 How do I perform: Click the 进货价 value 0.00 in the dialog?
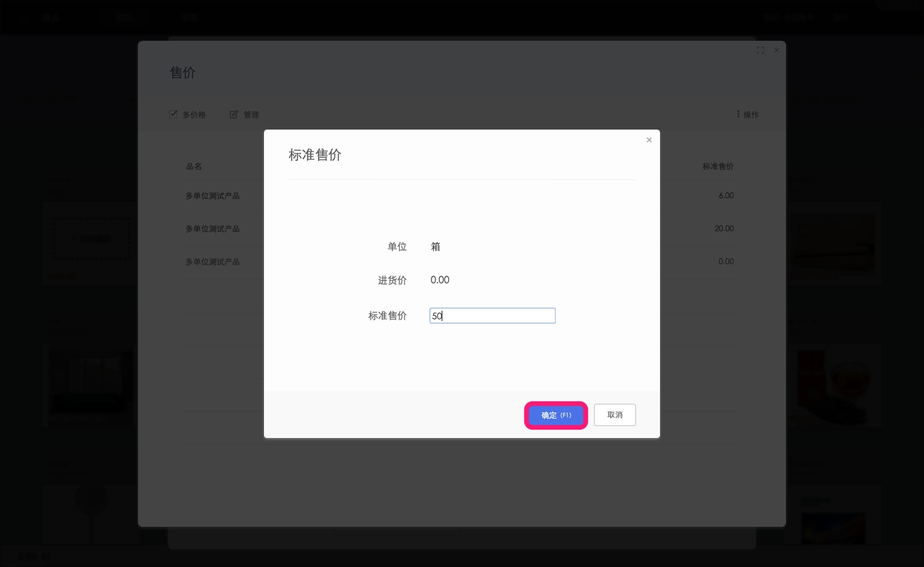pyautogui.click(x=440, y=280)
